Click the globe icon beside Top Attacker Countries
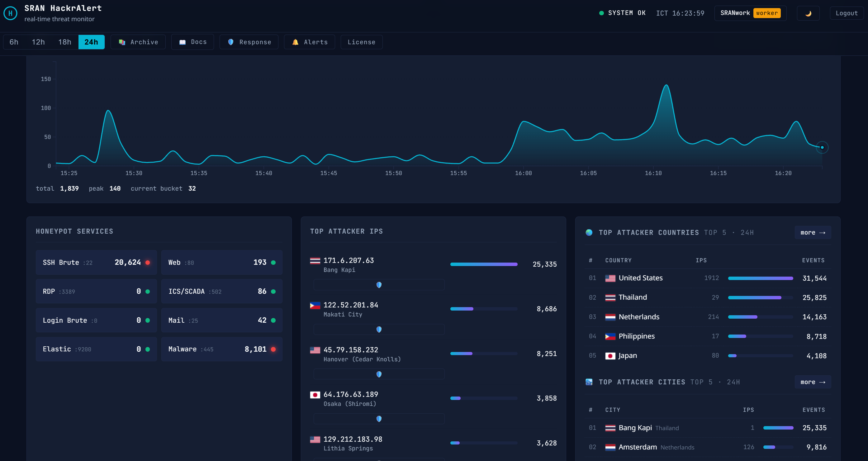This screenshot has width=868, height=461. pyautogui.click(x=589, y=232)
